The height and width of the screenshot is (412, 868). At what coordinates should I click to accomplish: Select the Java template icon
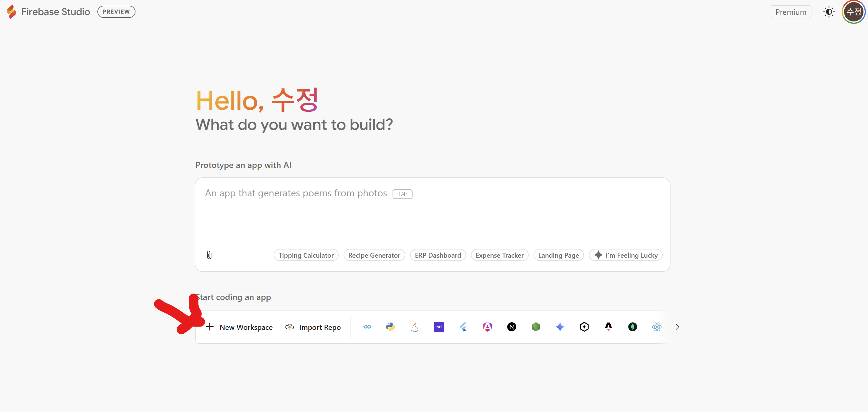415,327
